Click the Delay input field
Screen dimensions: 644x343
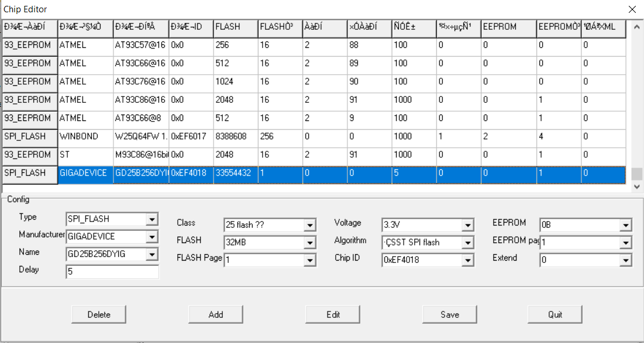point(112,272)
